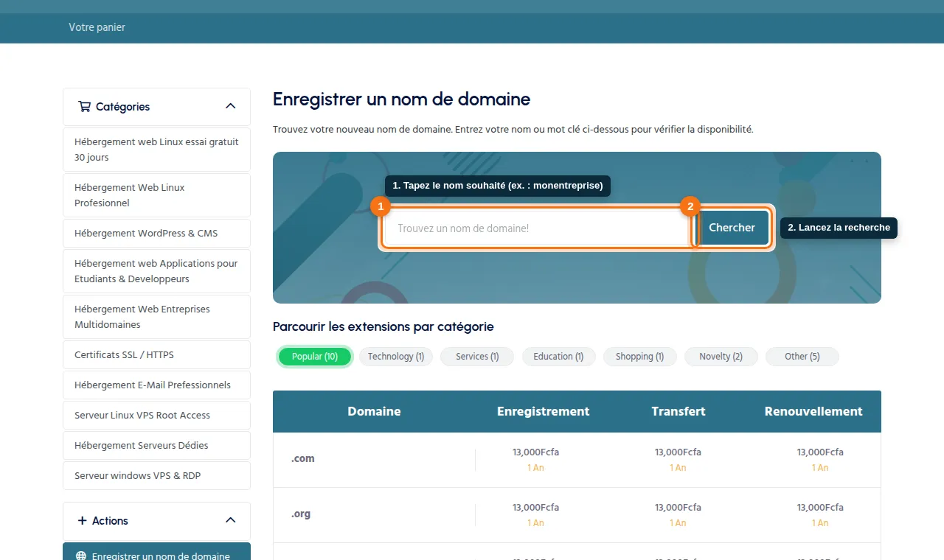Viewport: 944px width, 560px height.
Task: Open Votre panier in the top bar
Action: [x=97, y=27]
